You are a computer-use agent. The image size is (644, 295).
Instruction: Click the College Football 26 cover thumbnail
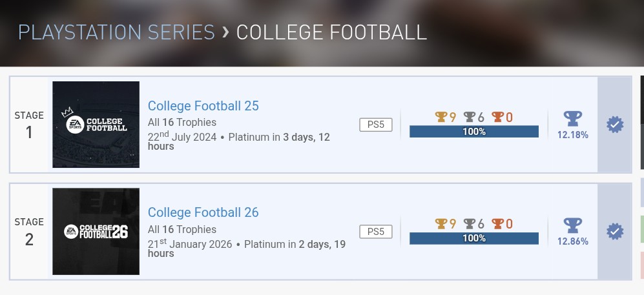click(x=96, y=231)
